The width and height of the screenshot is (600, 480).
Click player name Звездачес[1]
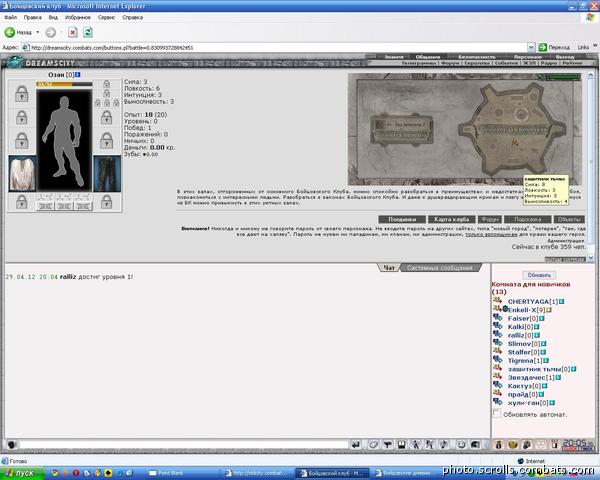[531, 377]
